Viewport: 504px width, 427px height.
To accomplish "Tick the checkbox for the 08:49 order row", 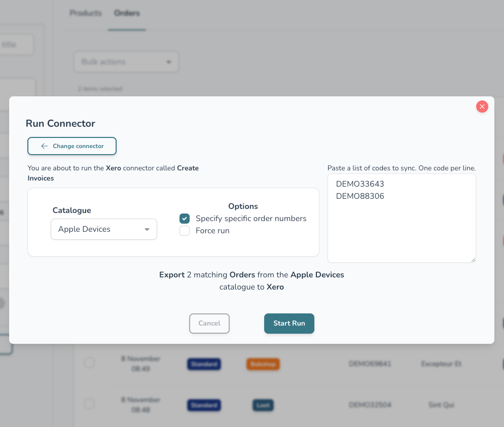I will pos(89,363).
